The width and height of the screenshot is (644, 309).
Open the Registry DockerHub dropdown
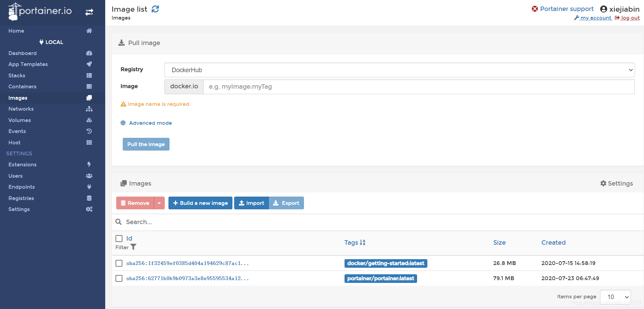click(x=400, y=70)
